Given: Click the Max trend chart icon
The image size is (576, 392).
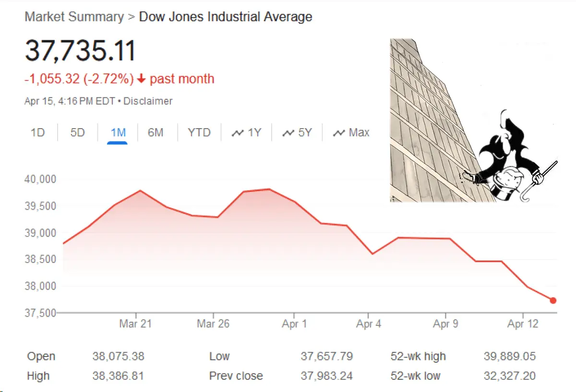Looking at the screenshot, I should [339, 133].
